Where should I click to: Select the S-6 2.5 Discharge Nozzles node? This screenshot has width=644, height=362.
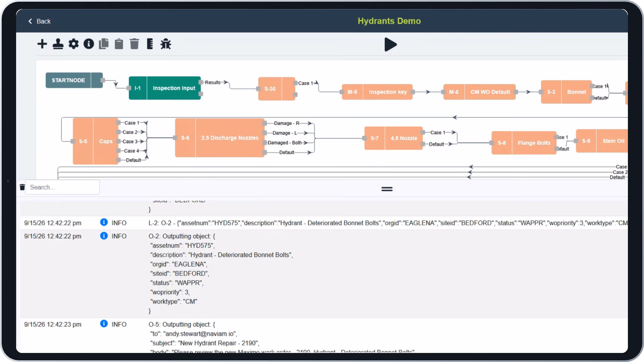(220, 138)
